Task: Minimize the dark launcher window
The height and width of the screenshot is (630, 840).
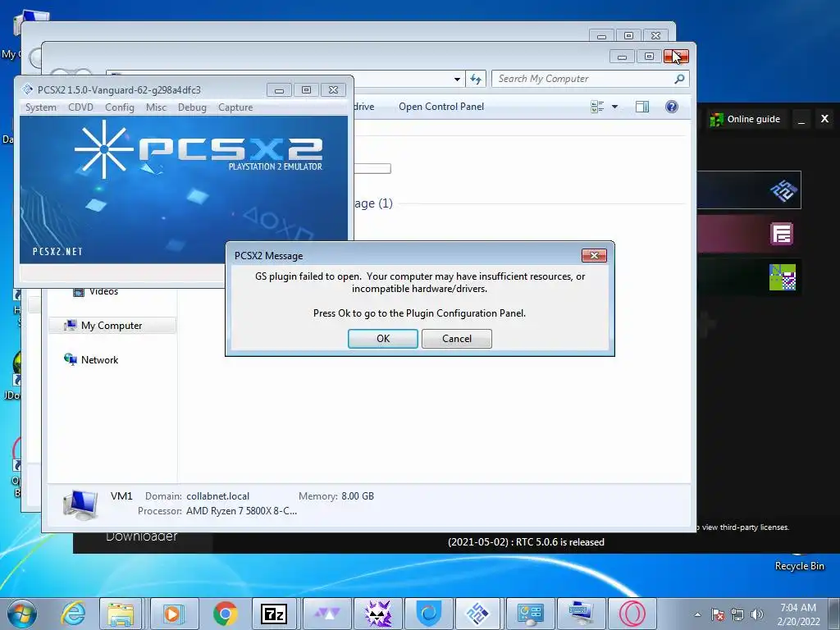Action: 801,120
